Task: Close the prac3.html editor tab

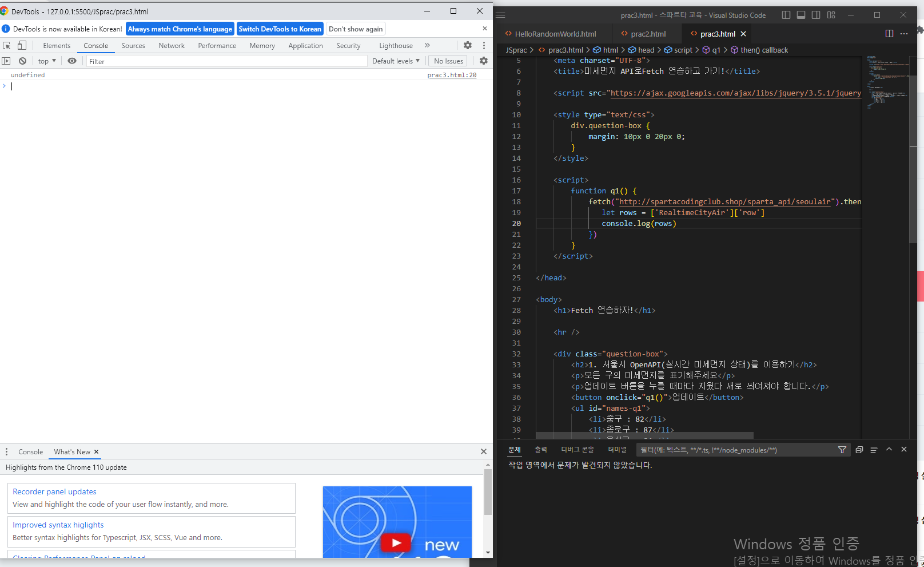Action: click(x=743, y=34)
